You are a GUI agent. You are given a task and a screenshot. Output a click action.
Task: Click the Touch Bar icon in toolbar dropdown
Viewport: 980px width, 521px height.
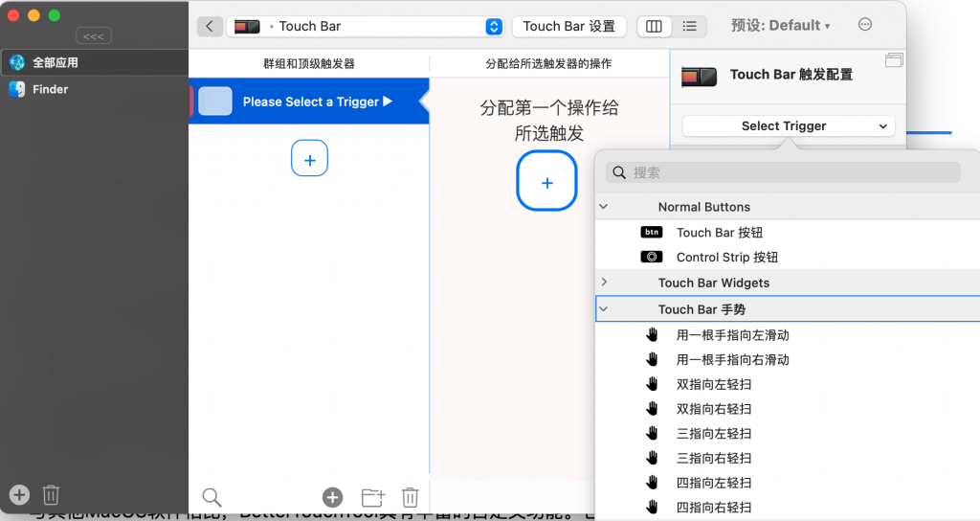pyautogui.click(x=246, y=26)
